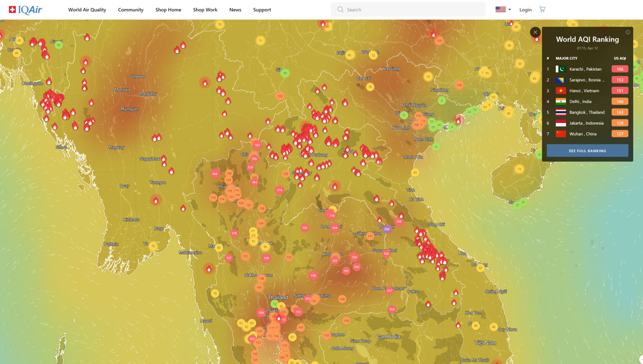The height and width of the screenshot is (364, 643).
Task: Select Jakarta, Indonesia ranking row
Action: [587, 123]
